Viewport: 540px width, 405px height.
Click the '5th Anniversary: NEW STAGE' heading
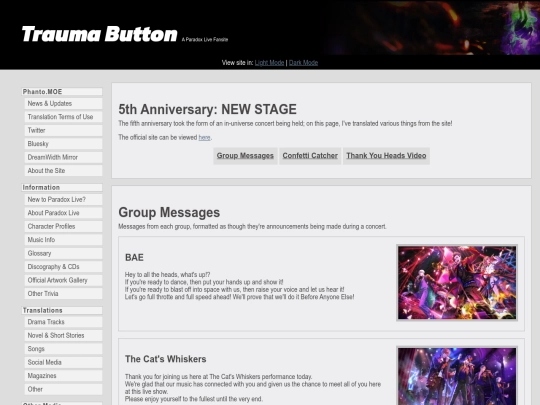tap(207, 110)
